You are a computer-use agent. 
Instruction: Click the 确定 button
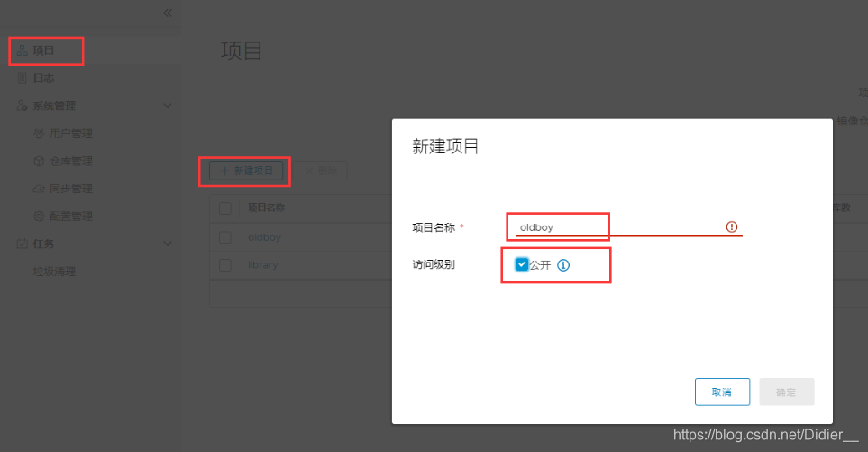(787, 392)
